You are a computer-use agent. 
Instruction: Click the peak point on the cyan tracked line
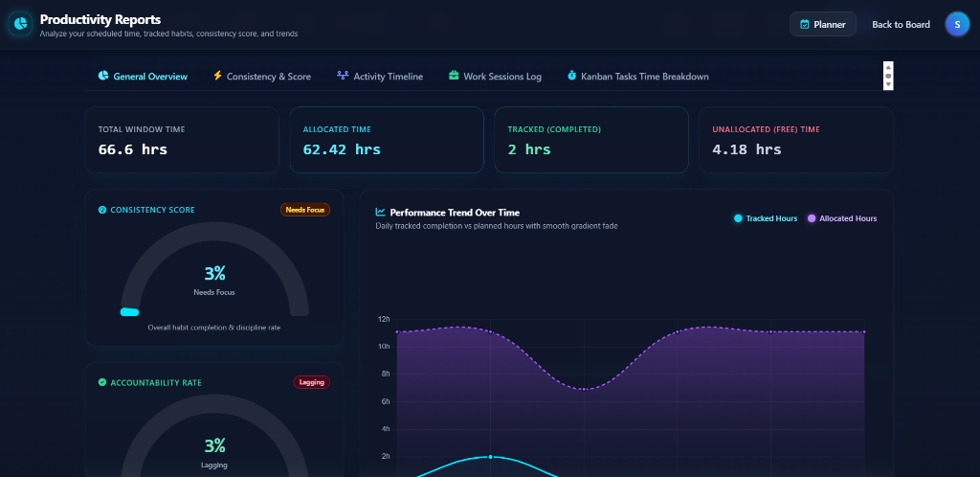click(490, 457)
